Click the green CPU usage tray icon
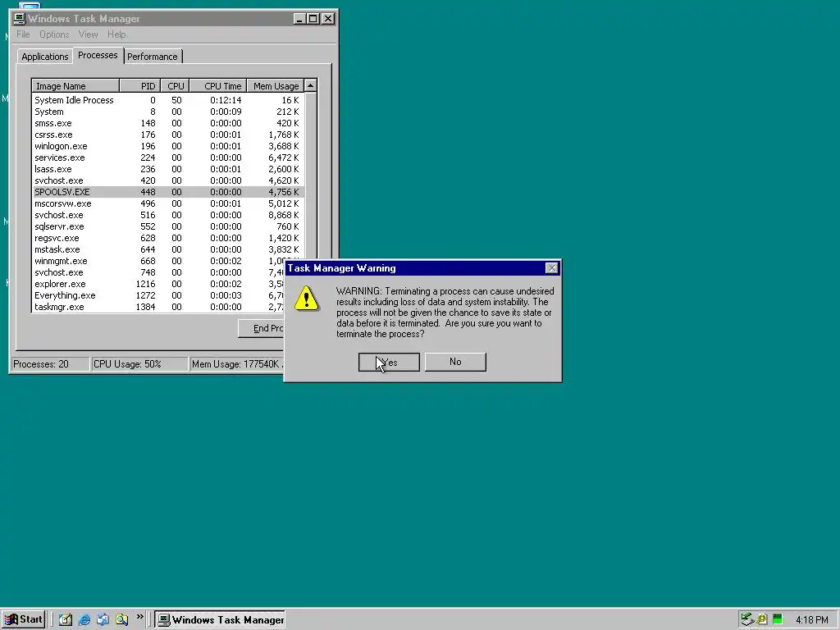The height and width of the screenshot is (630, 840). [778, 620]
